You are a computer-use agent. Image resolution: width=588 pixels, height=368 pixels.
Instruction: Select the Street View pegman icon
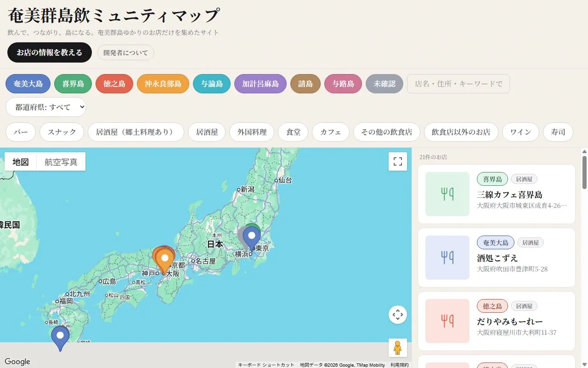click(x=398, y=347)
